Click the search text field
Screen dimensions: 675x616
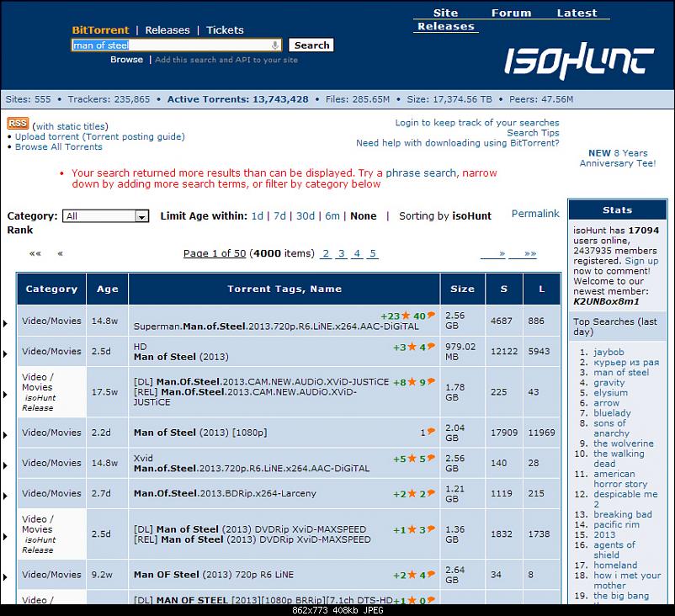tap(171, 45)
